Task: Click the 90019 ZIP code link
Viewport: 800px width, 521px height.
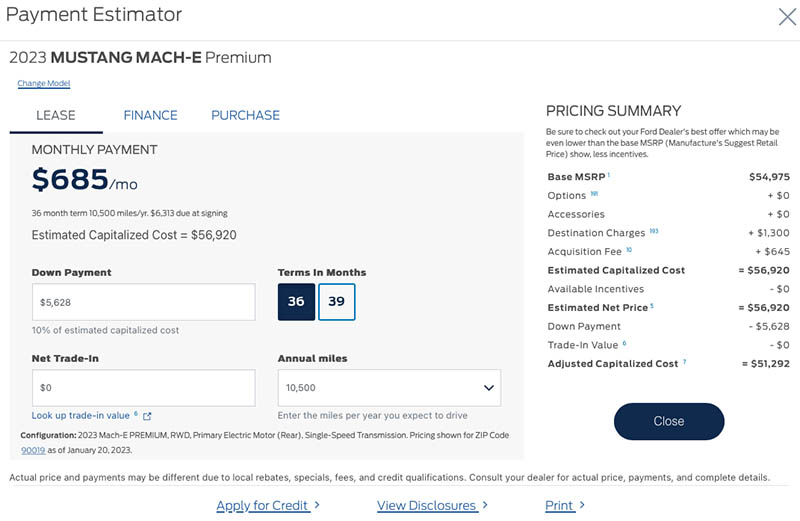Action: (33, 450)
